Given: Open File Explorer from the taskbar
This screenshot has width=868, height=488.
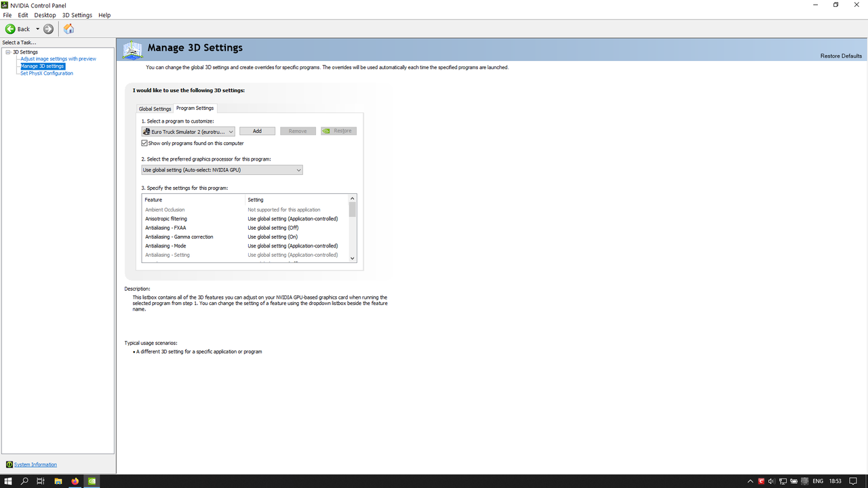Looking at the screenshot, I should point(58,481).
